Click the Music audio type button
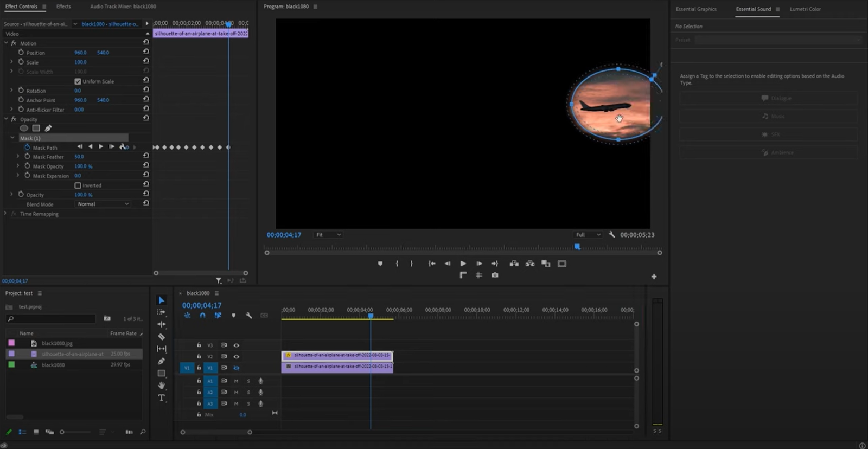This screenshot has height=449, width=868. [x=769, y=116]
